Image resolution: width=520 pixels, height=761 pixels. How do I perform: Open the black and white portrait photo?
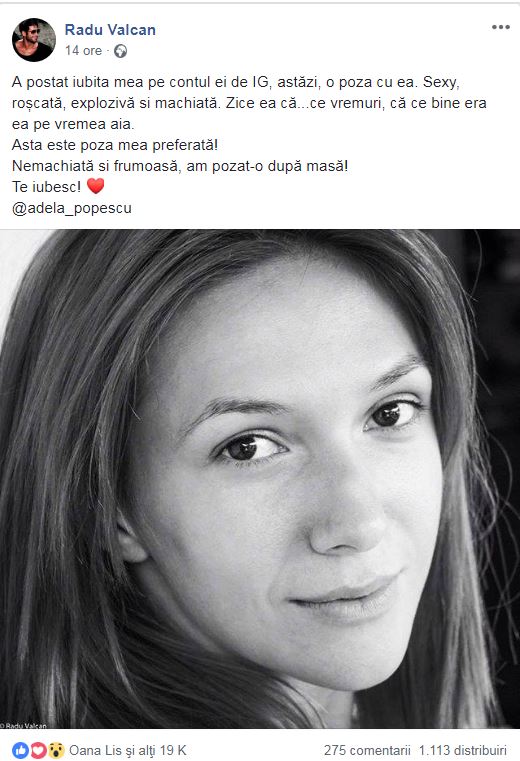coord(260,479)
